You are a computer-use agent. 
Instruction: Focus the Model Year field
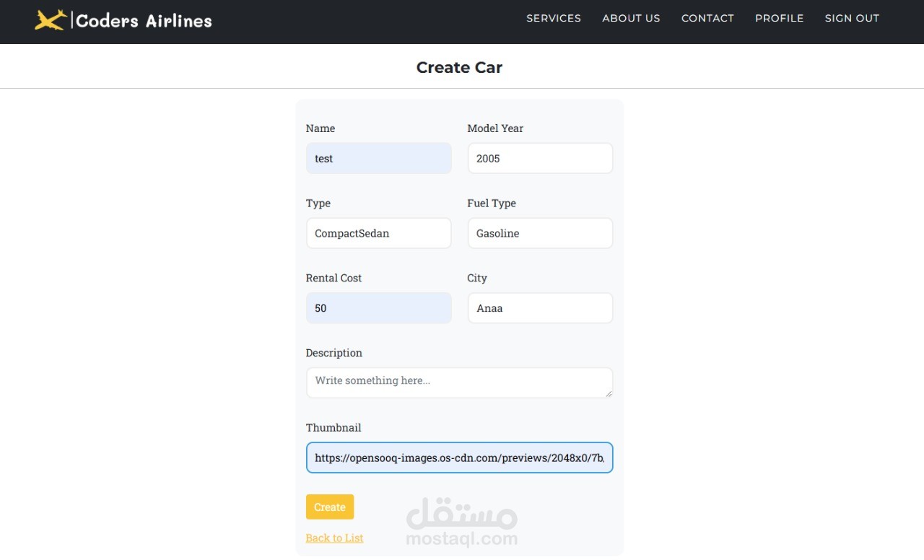540,158
